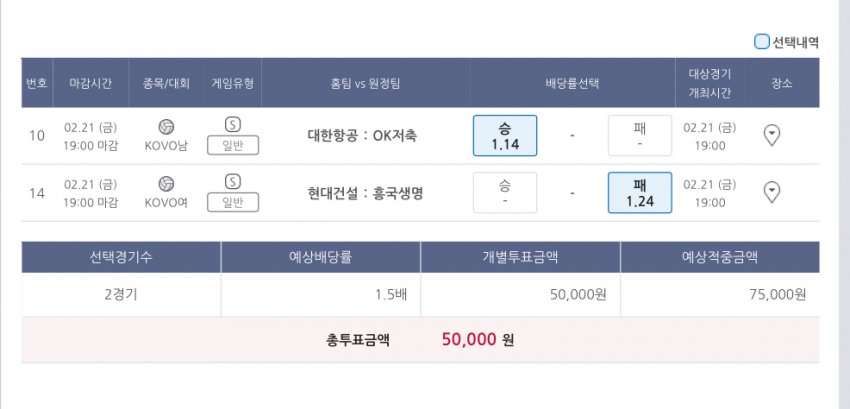Click volleyball icon in KOVO남 row

point(166,127)
